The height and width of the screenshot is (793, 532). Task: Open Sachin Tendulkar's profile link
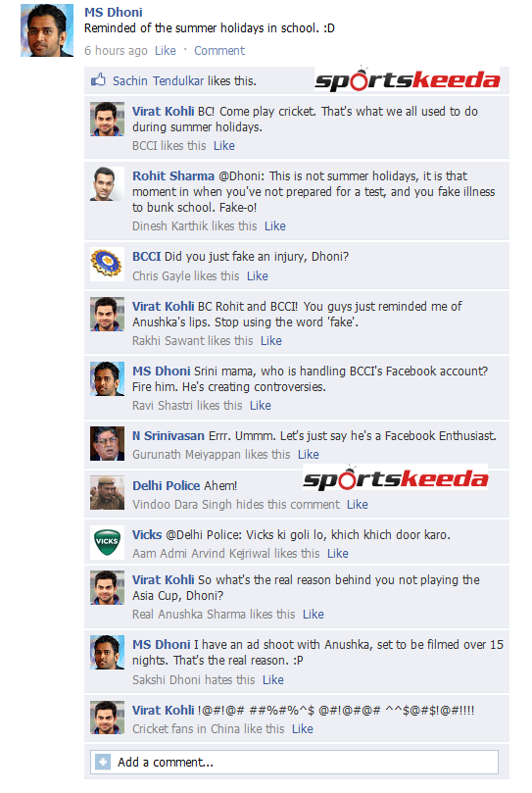159,81
